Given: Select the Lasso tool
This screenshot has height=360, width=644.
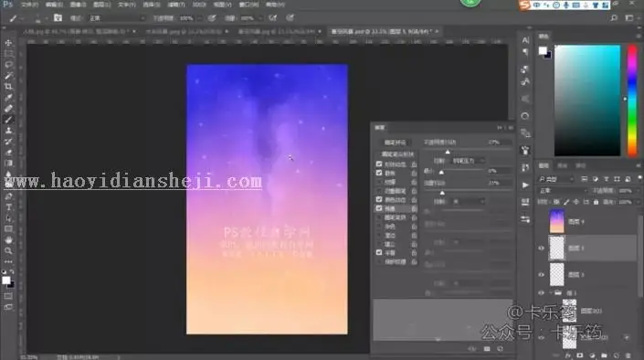Looking at the screenshot, I should coord(8,65).
